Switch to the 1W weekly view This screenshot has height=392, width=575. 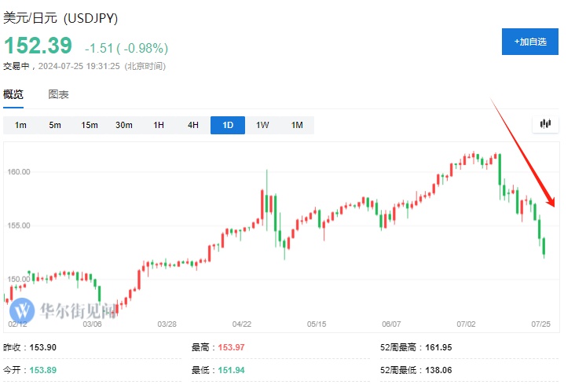(262, 125)
